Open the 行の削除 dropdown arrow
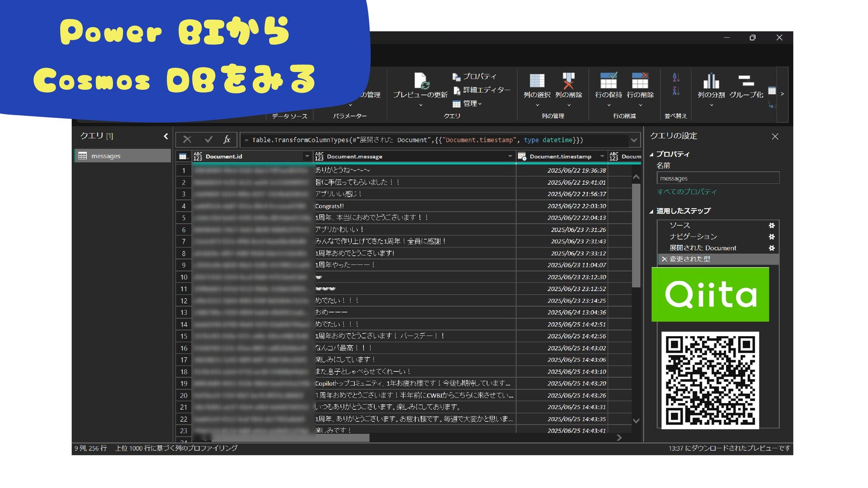The image size is (868, 488). [x=640, y=105]
